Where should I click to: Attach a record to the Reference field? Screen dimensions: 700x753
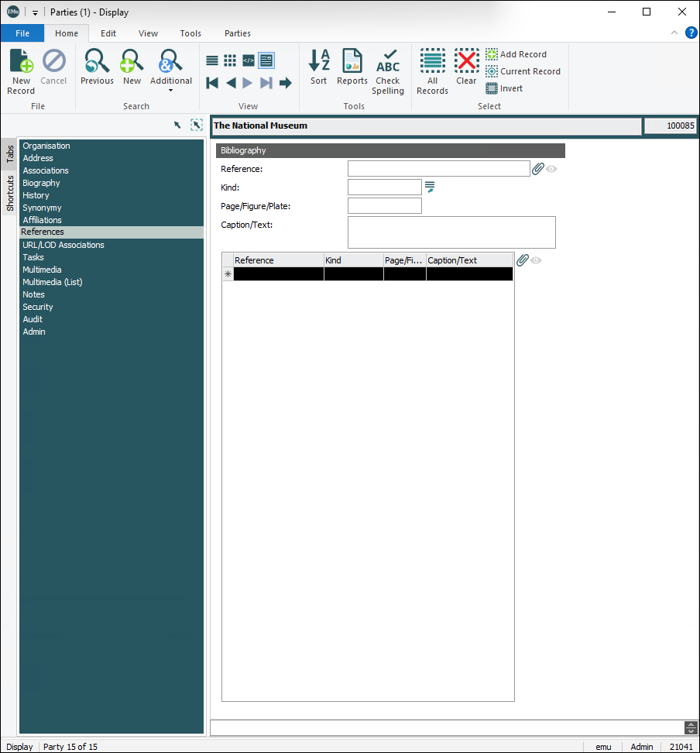pyautogui.click(x=538, y=169)
